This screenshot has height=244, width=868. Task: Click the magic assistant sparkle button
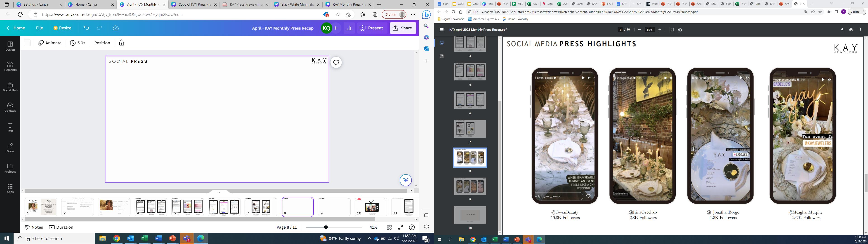pos(406,180)
